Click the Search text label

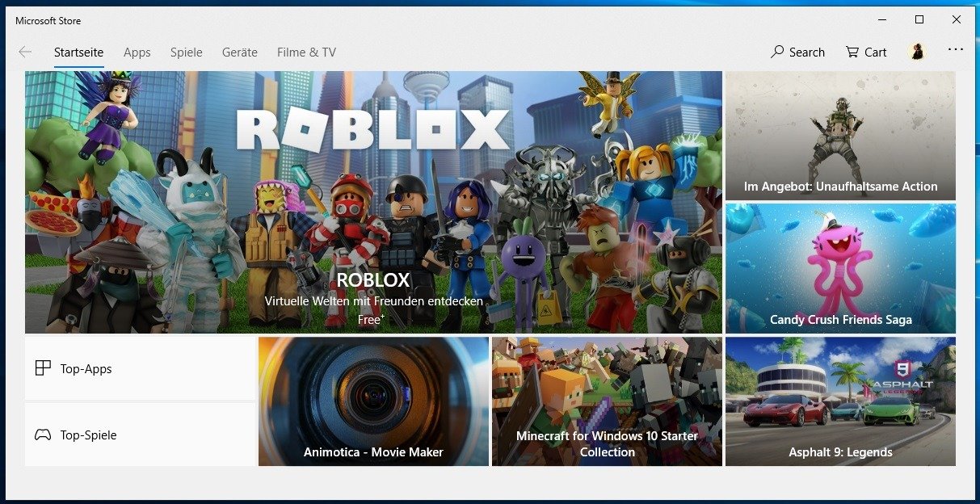tap(807, 52)
